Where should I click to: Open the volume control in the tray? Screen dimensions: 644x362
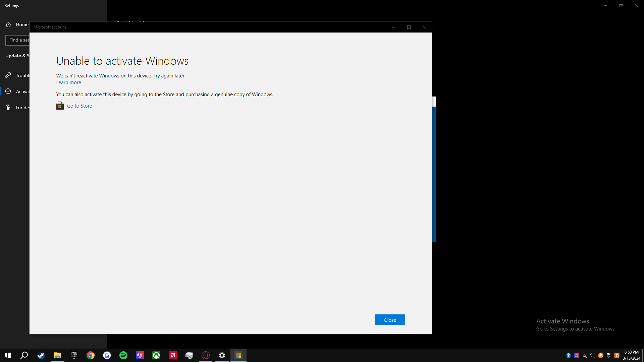[592, 355]
